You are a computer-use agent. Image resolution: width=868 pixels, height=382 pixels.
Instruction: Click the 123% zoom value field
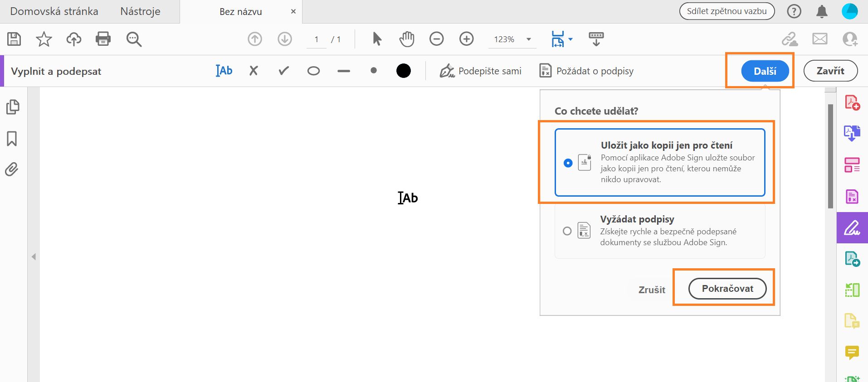[504, 39]
